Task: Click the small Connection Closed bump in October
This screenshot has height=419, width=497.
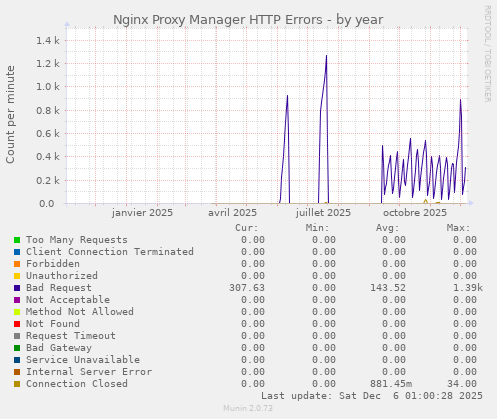Action: [x=425, y=201]
